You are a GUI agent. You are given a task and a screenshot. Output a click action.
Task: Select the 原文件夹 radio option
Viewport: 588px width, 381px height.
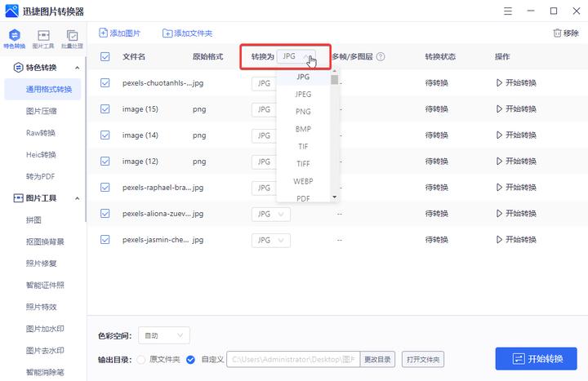click(141, 360)
